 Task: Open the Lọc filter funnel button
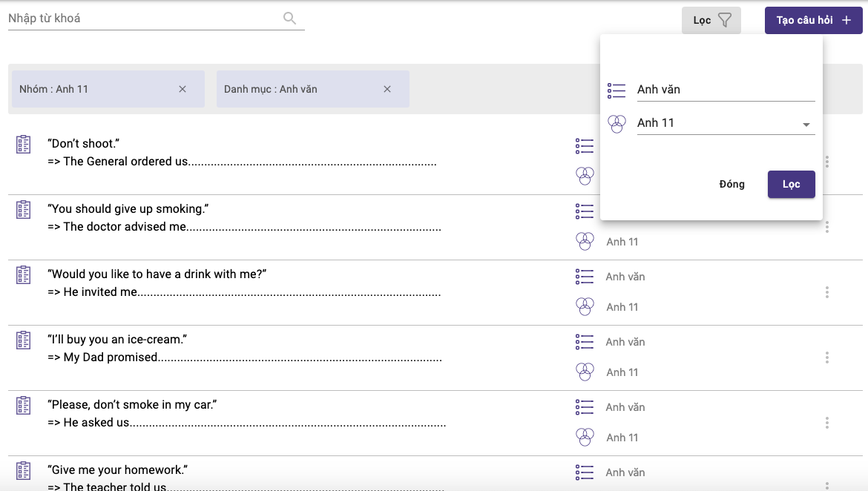(x=711, y=21)
